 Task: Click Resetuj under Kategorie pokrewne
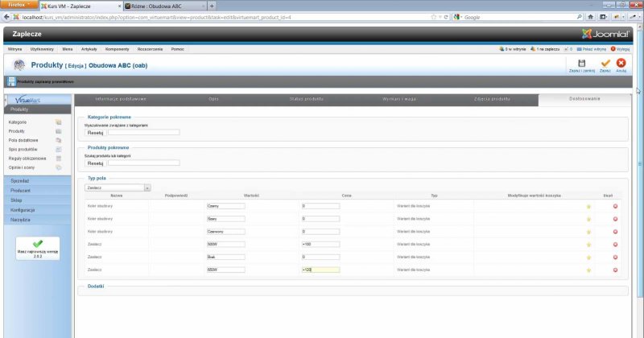point(95,133)
